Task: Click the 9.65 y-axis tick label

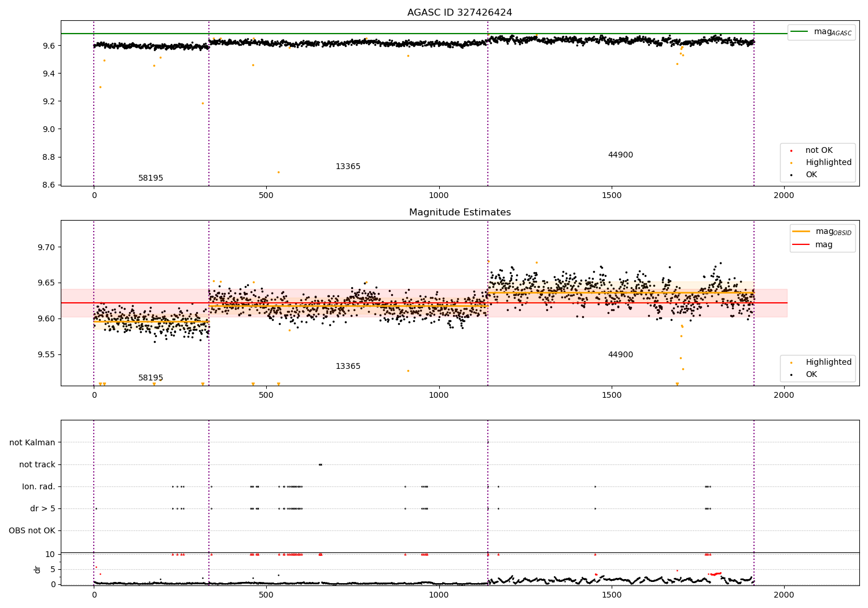Action: point(47,283)
